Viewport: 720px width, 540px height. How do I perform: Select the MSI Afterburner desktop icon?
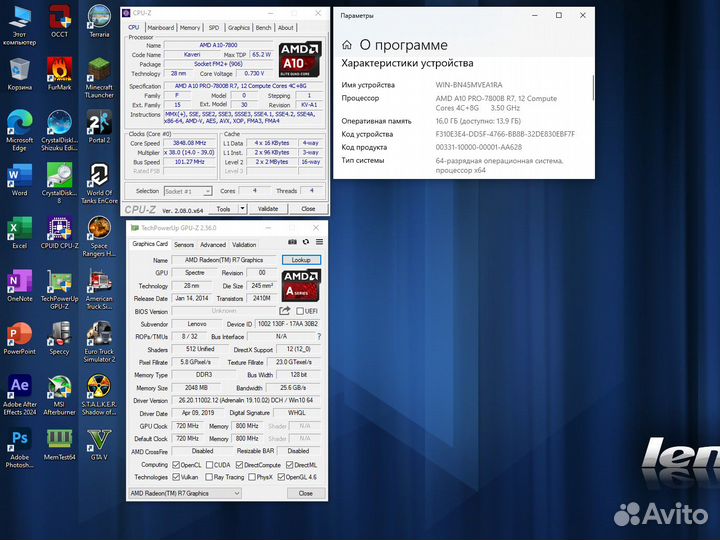60,395
